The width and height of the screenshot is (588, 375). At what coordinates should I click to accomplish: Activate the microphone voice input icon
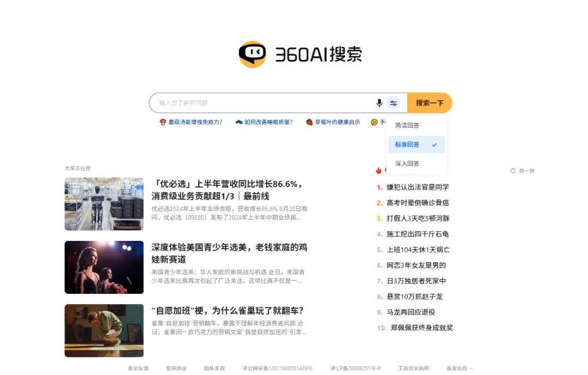point(379,103)
